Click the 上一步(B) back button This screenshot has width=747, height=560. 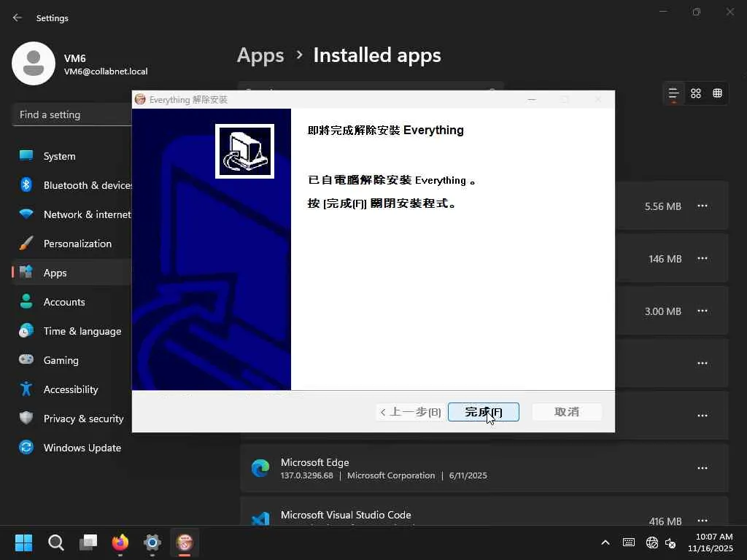[x=411, y=412]
